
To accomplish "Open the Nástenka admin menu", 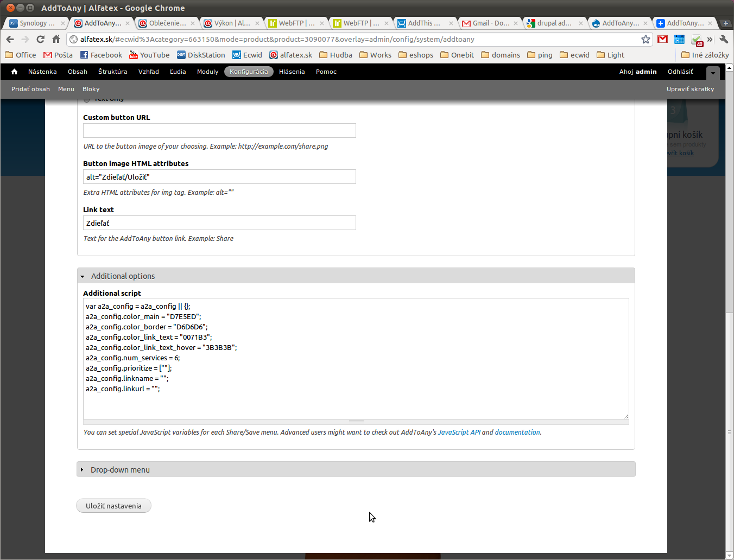I will (x=42, y=72).
